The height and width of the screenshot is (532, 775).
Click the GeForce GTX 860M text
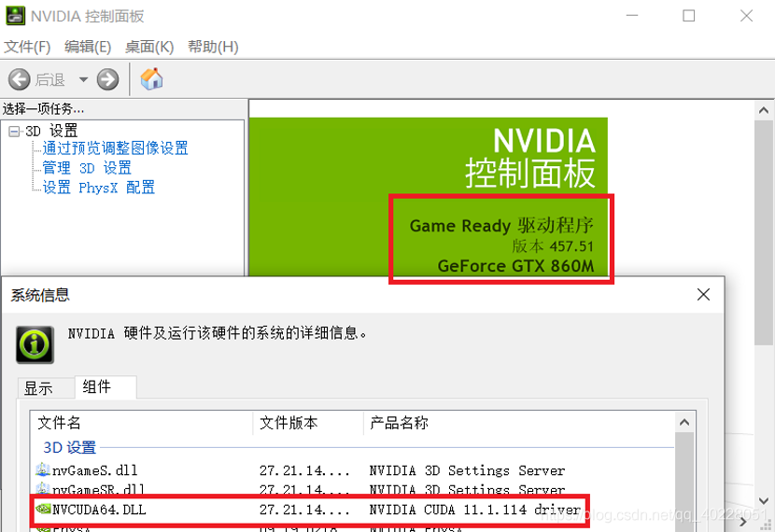516,266
